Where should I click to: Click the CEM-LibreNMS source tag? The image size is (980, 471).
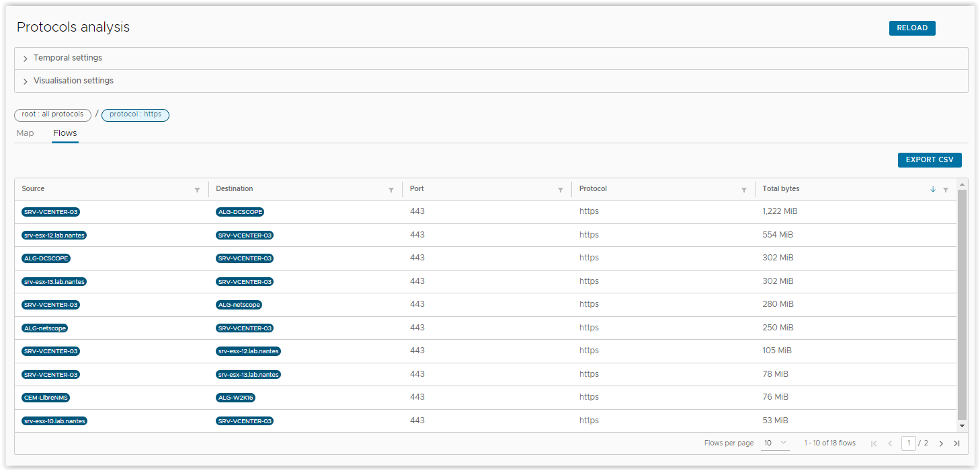point(46,398)
